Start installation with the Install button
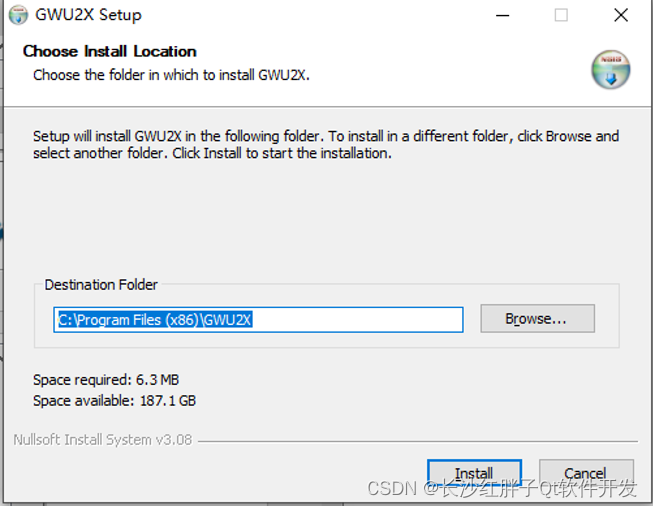Image resolution: width=653 pixels, height=508 pixels. point(474,473)
